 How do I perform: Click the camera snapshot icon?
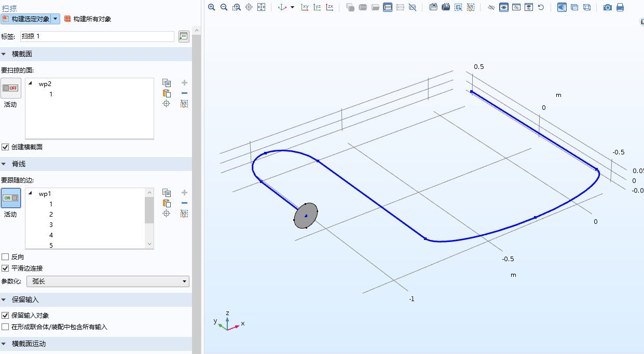pos(607,7)
